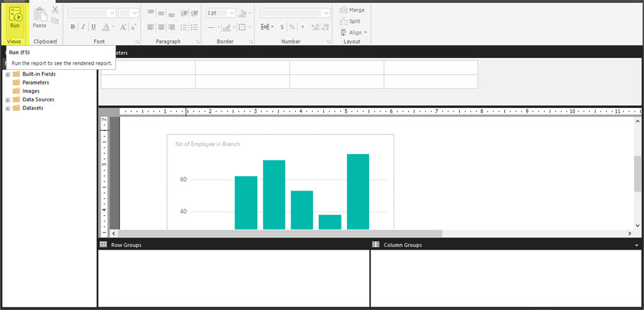
Task: Open the Align dropdown in Layout
Action: click(365, 33)
